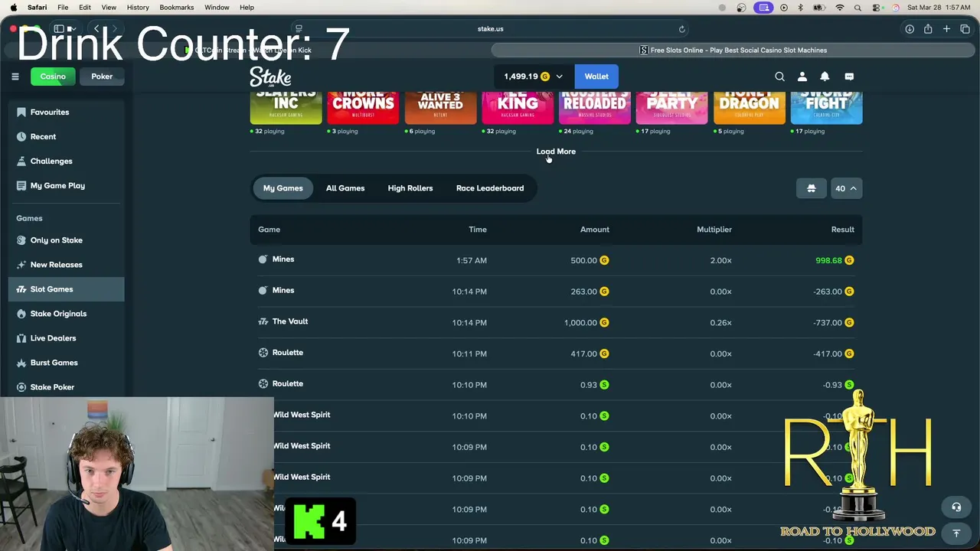This screenshot has height=551, width=980.
Task: Expand the 40 rows dropdown
Action: (x=846, y=188)
